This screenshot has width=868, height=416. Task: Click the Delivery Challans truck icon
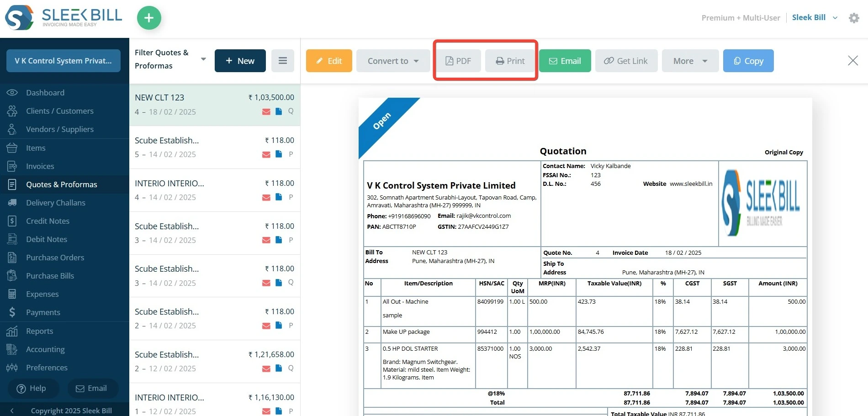[12, 203]
